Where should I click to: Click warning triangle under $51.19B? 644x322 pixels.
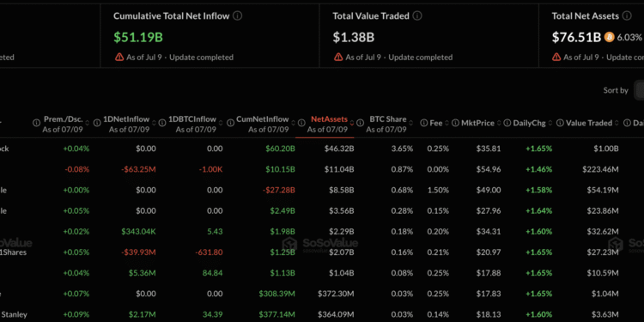click(119, 57)
